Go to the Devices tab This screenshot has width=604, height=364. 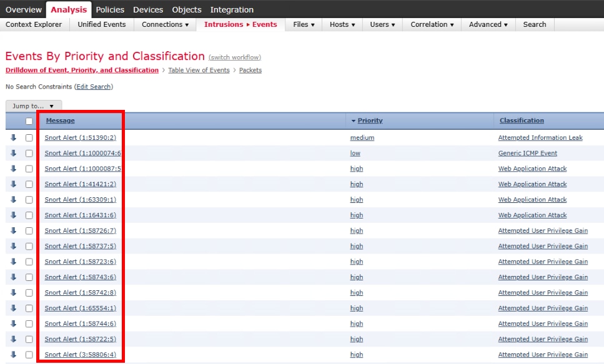tap(148, 9)
